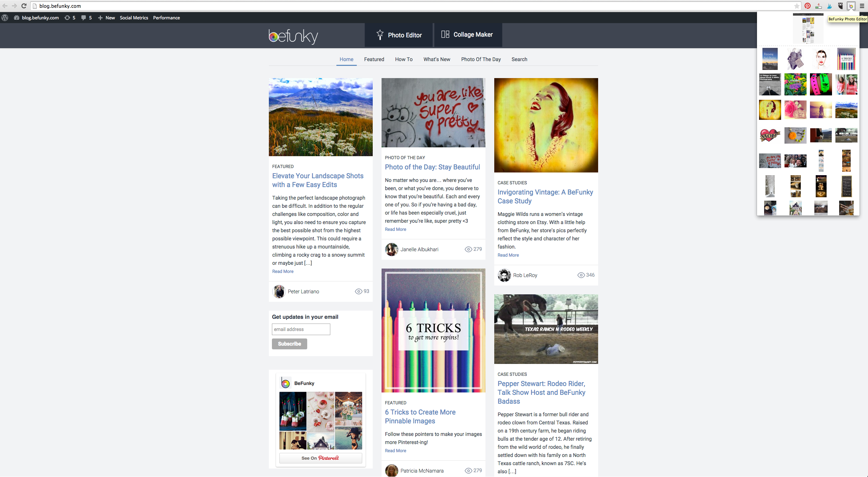This screenshot has height=477, width=868.
Task: Click the comments bubble icon showing 5
Action: point(84,18)
